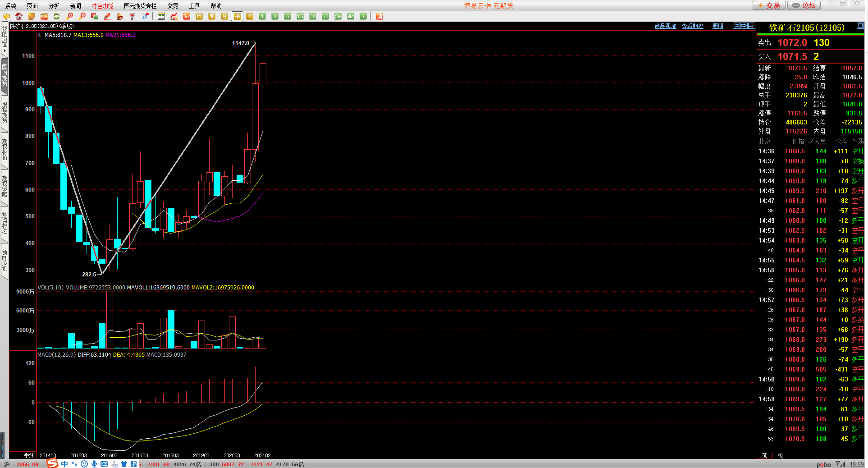Click the chart right-arrow navigation icon
The width and height of the screenshot is (868, 468).
click(x=744, y=26)
